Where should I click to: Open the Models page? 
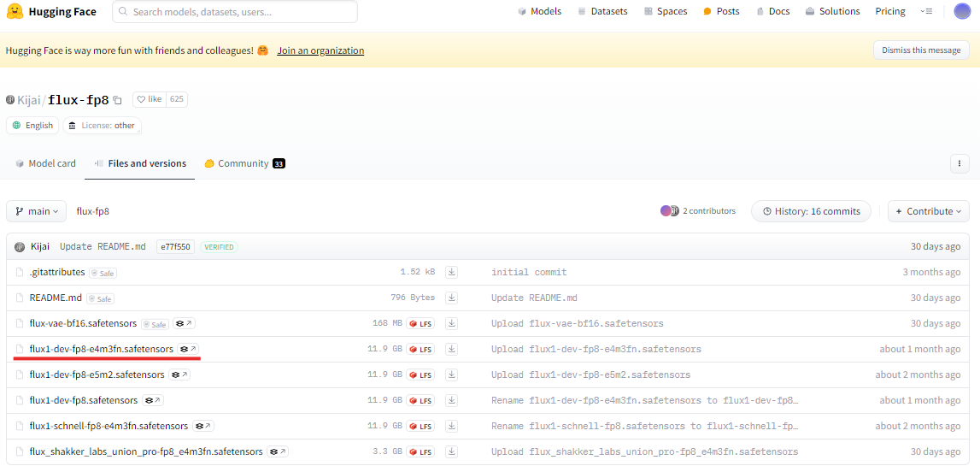539,11
